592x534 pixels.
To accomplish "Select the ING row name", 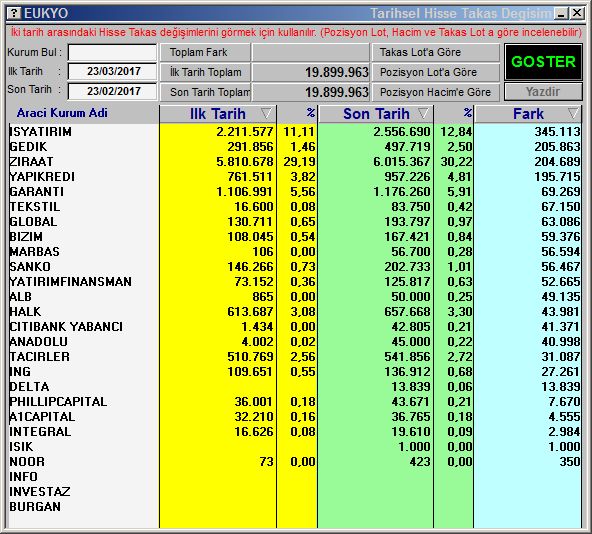I will coord(20,372).
